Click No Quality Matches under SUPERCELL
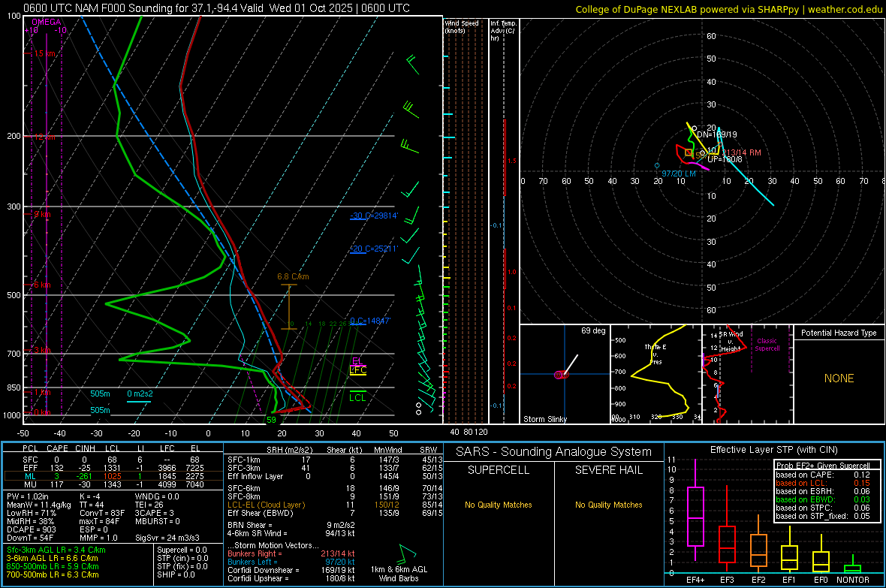This screenshot has width=886, height=588. click(x=499, y=505)
